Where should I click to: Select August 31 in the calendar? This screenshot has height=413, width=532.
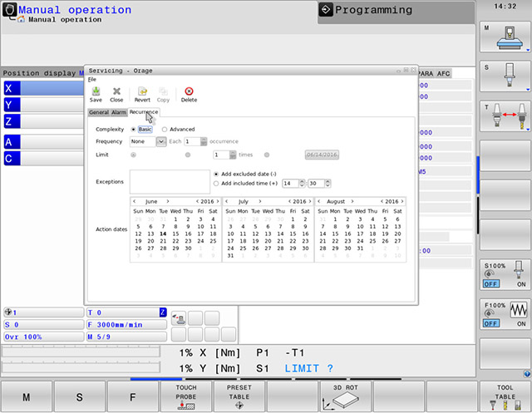point(360,248)
